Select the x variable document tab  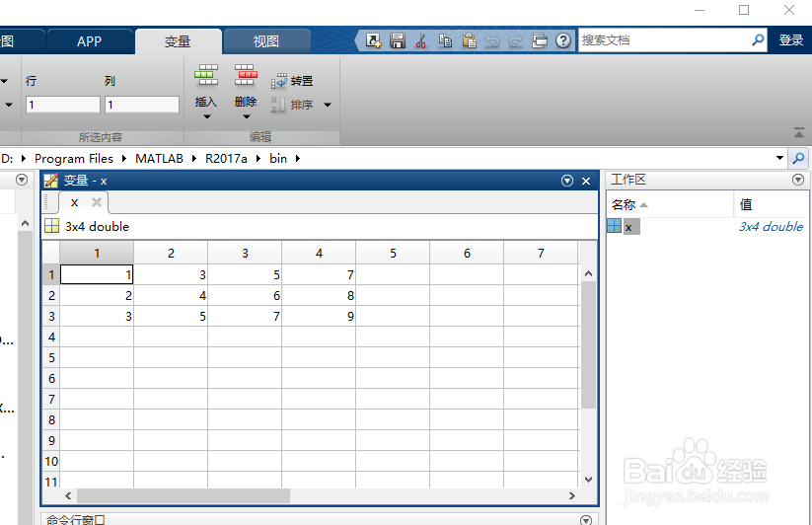75,202
